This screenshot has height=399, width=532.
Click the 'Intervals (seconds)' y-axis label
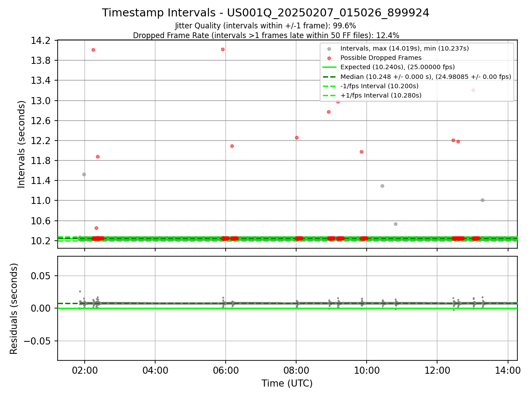22,144
